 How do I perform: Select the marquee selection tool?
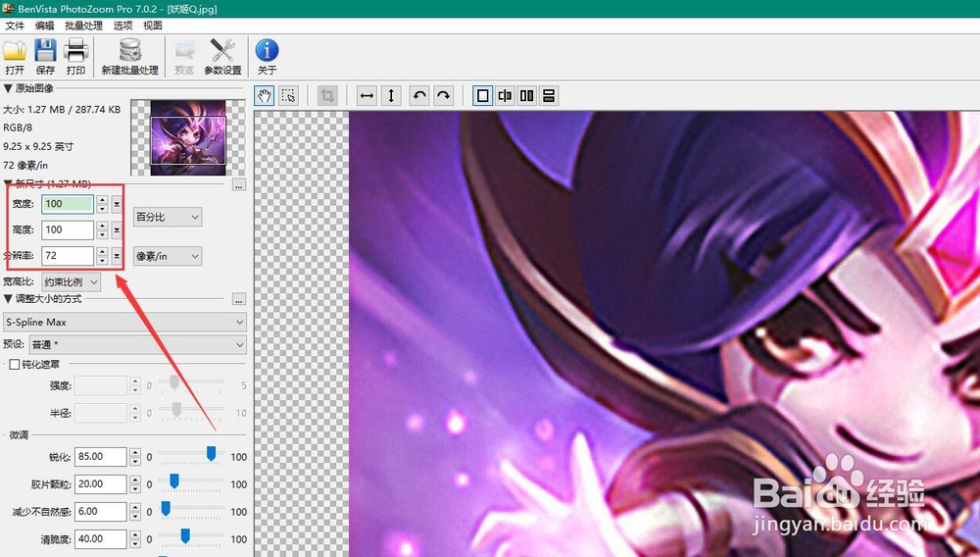[288, 96]
